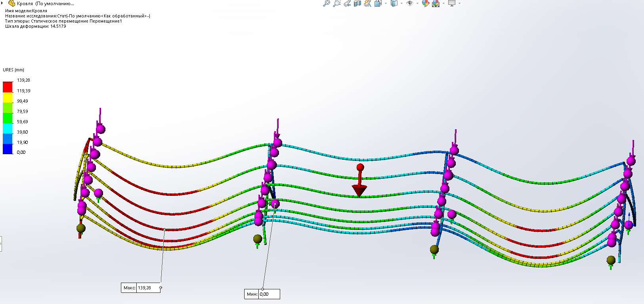The image size is (644, 304).
Task: Click the Previous View icon
Action: [347, 3]
